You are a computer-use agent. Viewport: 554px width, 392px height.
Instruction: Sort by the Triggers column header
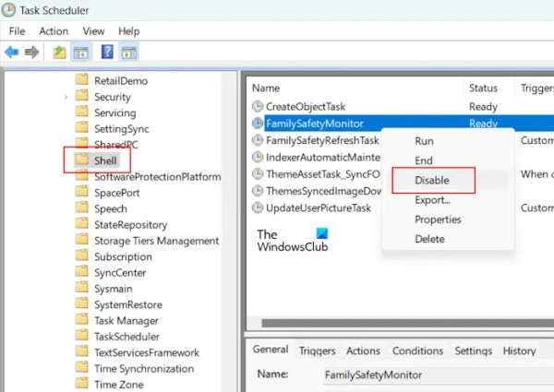(535, 88)
